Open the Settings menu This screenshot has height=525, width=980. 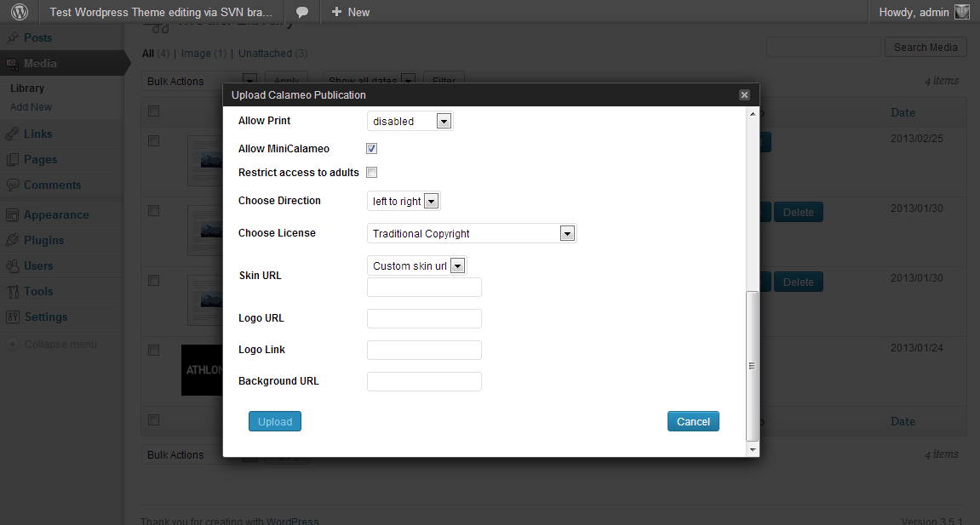point(46,317)
